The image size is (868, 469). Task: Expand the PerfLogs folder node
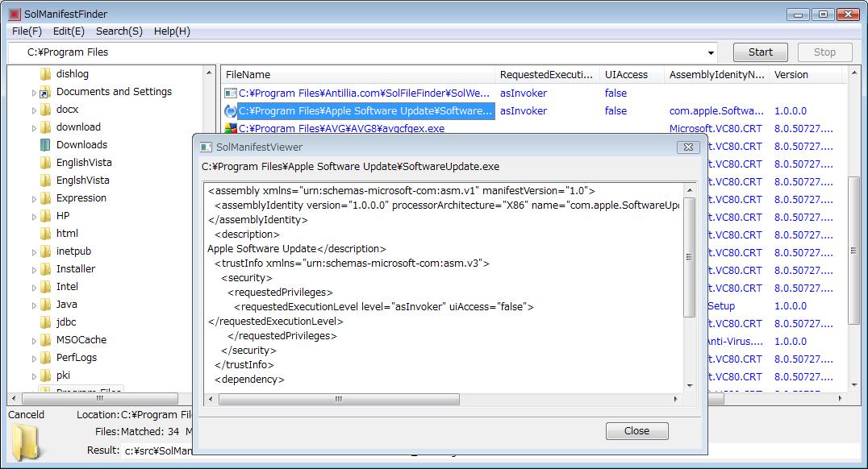coord(34,359)
